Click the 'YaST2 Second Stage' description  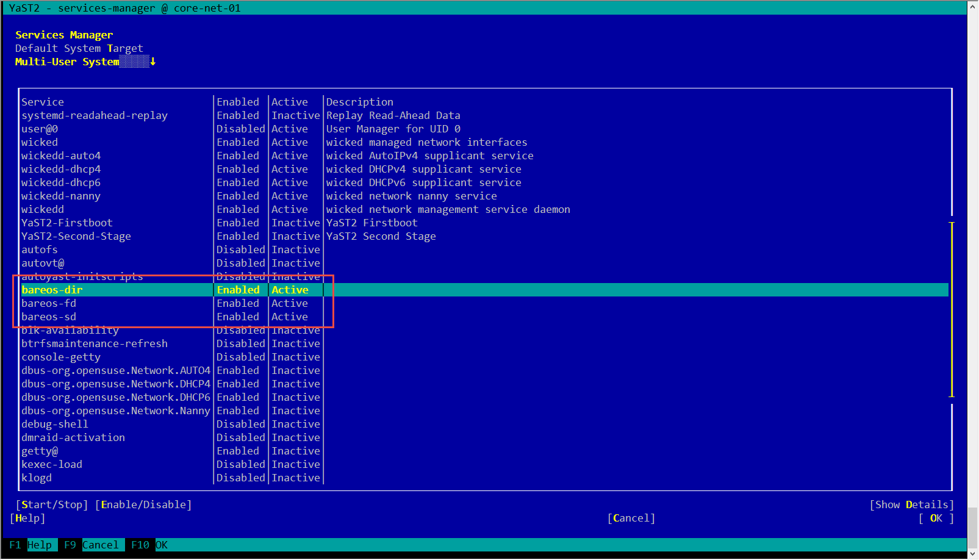click(x=381, y=236)
